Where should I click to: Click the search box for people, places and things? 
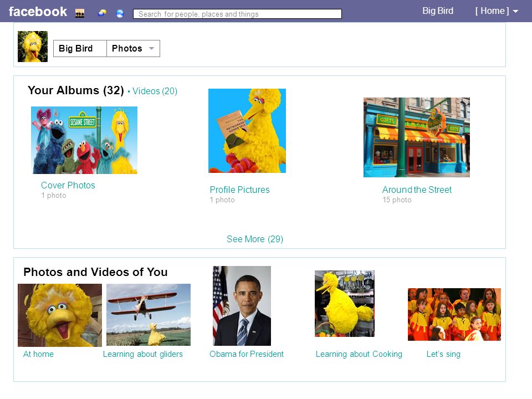(x=237, y=14)
